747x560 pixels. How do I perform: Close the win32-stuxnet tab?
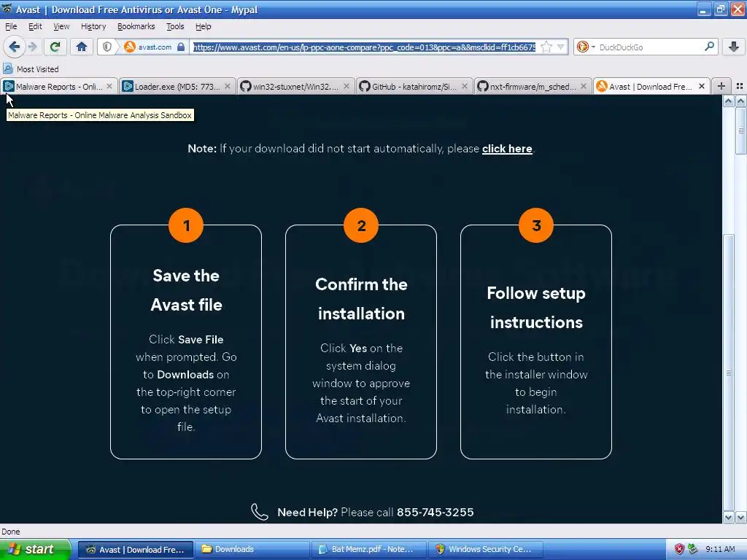click(x=347, y=86)
